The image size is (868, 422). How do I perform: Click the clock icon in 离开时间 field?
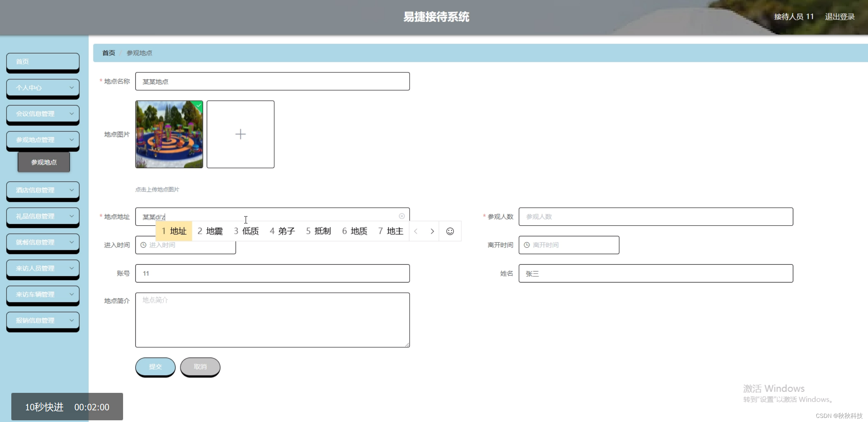527,245
